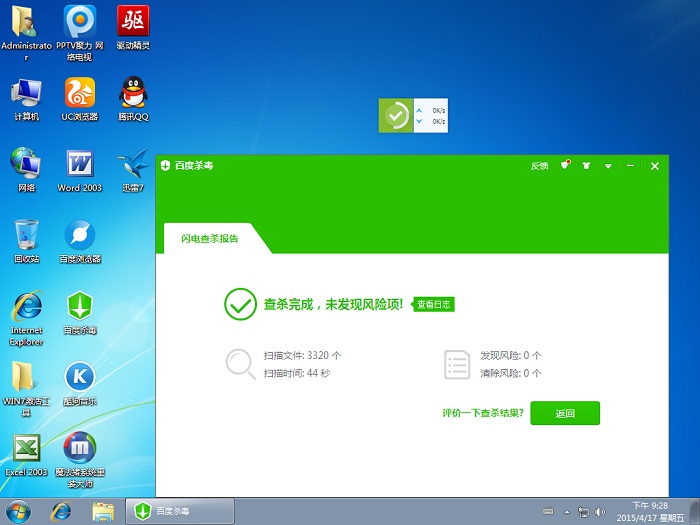Open WIN7激活工具 folder icon

point(26,388)
